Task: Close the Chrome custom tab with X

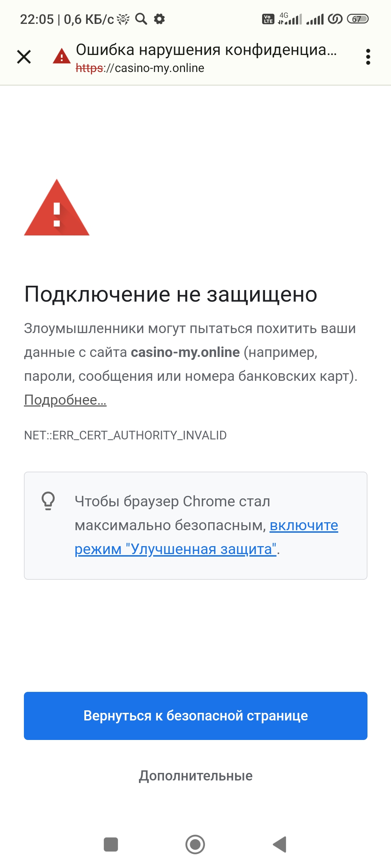Action: point(24,57)
